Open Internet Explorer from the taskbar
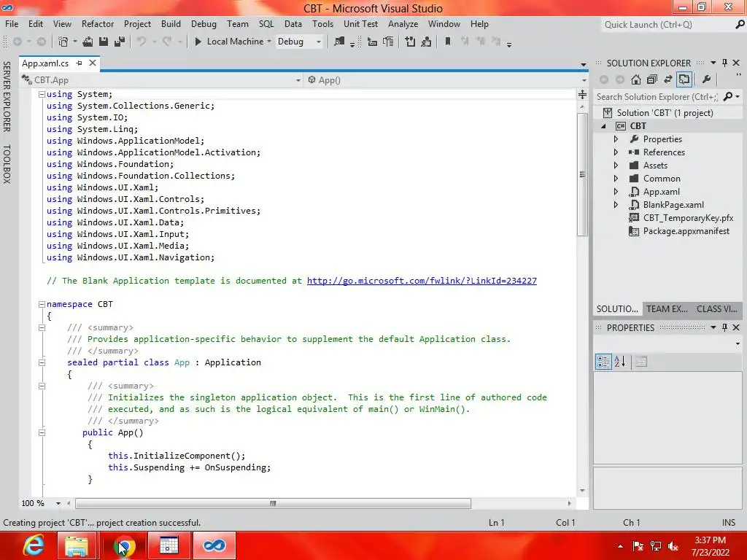 coord(34,545)
